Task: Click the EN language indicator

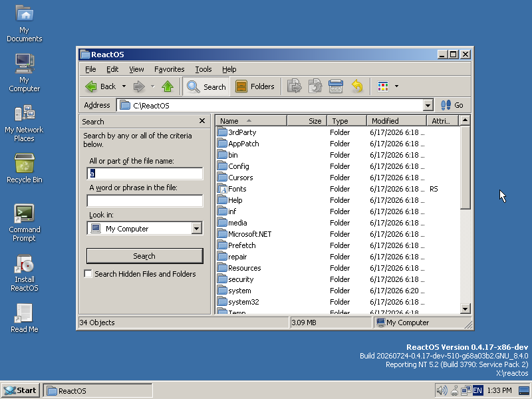Action: point(477,391)
